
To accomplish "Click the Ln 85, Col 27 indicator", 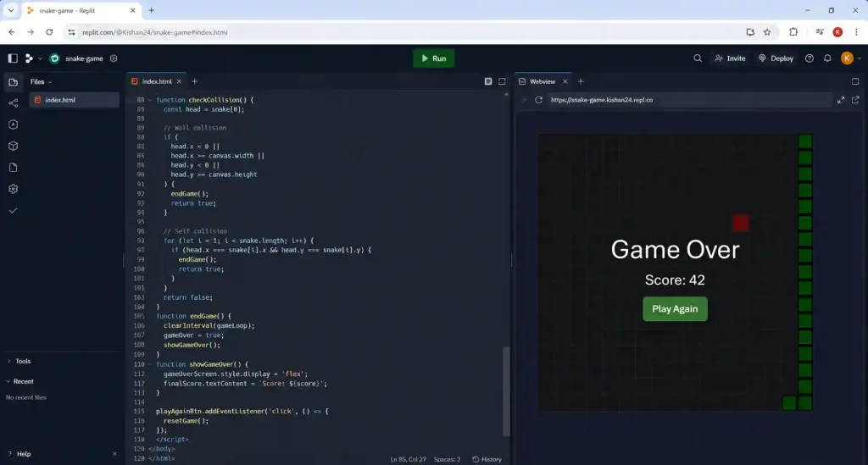I will [x=408, y=459].
